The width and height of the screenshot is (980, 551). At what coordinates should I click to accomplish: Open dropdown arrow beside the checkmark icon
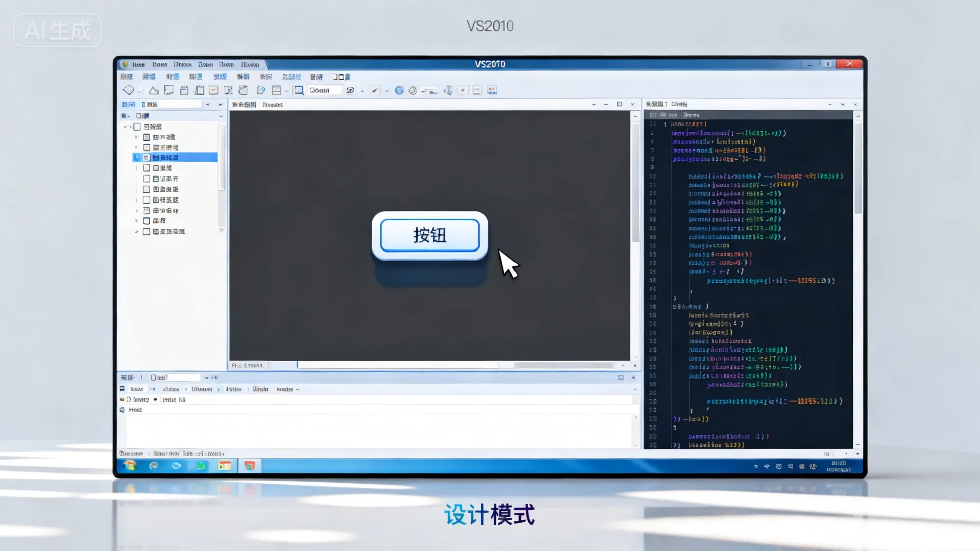pos(387,91)
